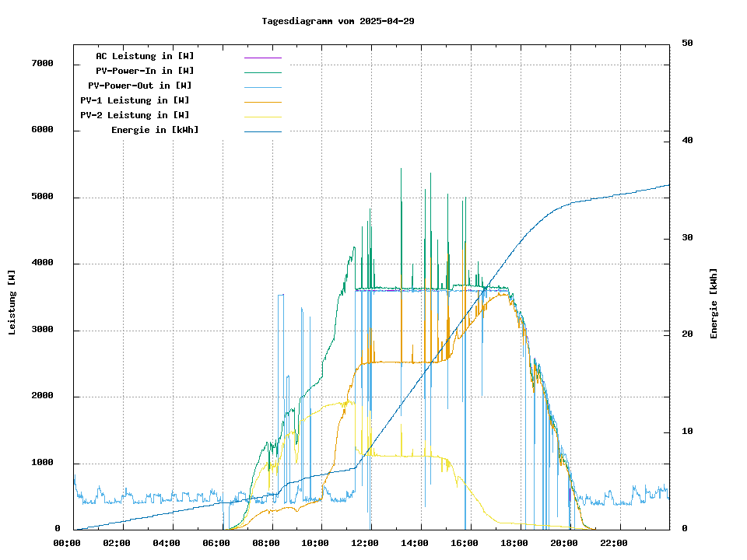Click the purple AC Leistung legend line sample

pyautogui.click(x=262, y=57)
